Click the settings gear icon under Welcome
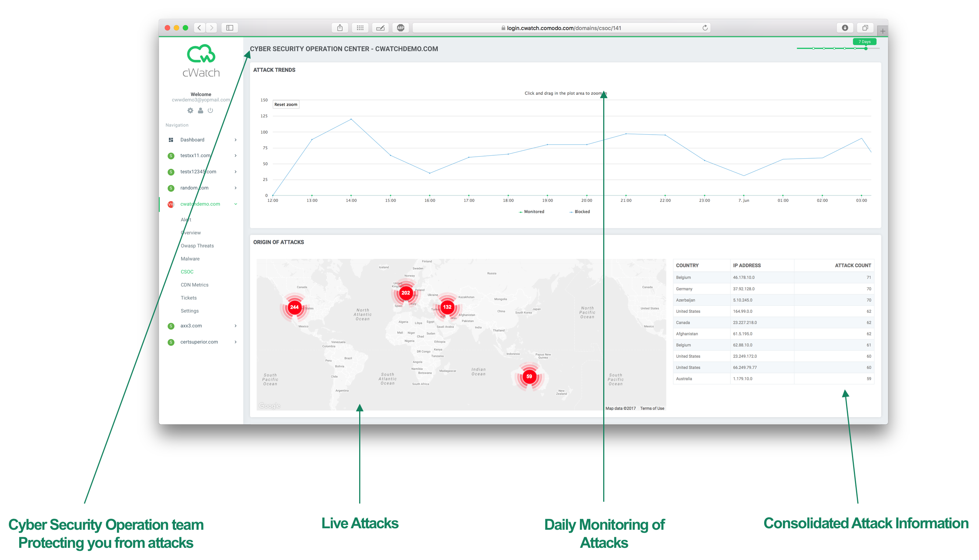Viewport: 979px width, 560px height. click(190, 110)
